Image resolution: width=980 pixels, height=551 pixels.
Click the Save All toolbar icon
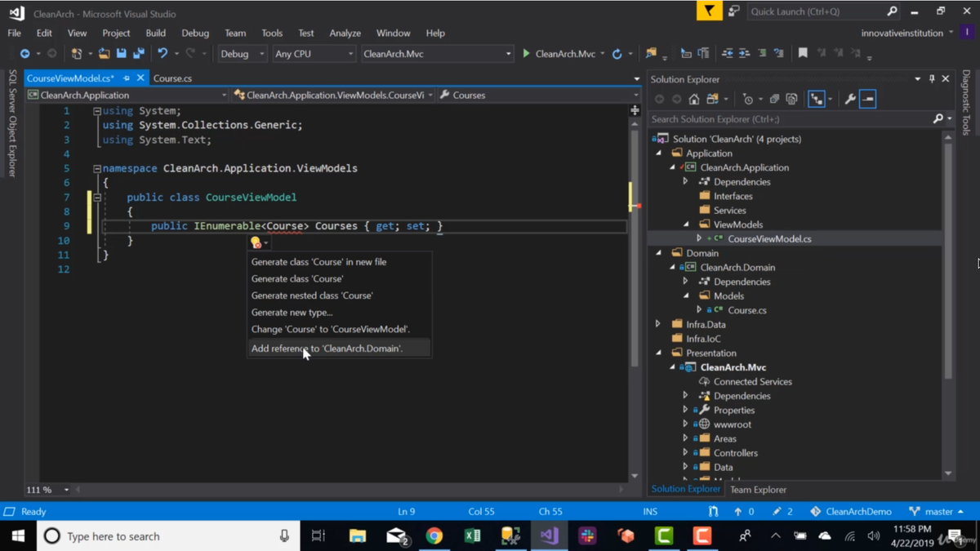(139, 54)
